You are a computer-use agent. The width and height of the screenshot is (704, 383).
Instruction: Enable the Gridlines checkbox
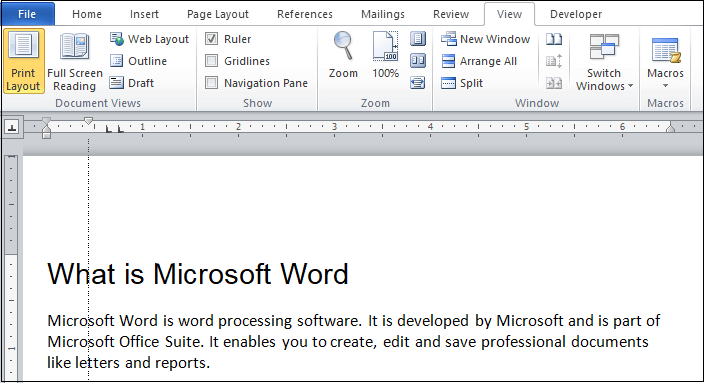211,61
